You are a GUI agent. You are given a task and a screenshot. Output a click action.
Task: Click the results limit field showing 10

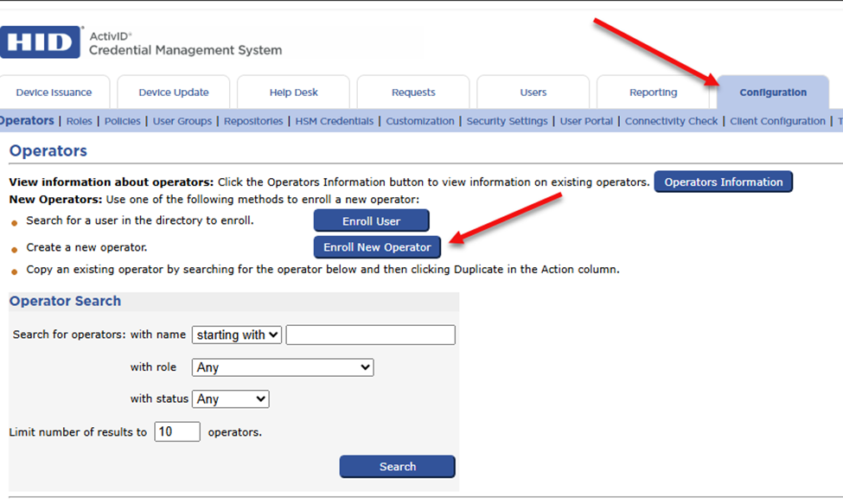pyautogui.click(x=177, y=432)
